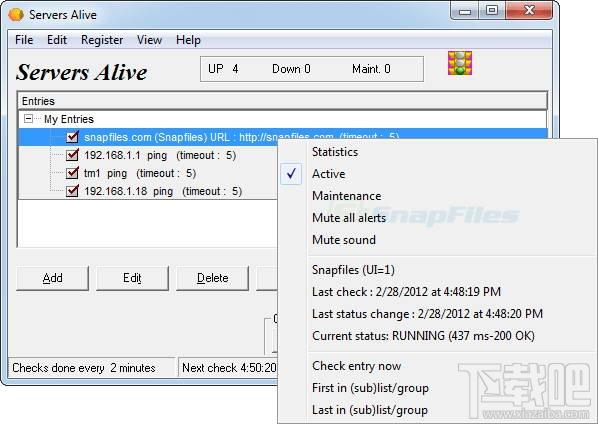This screenshot has height=424, width=598.
Task: Click the 'Next check 4:50:20' status text
Action: pos(229,368)
